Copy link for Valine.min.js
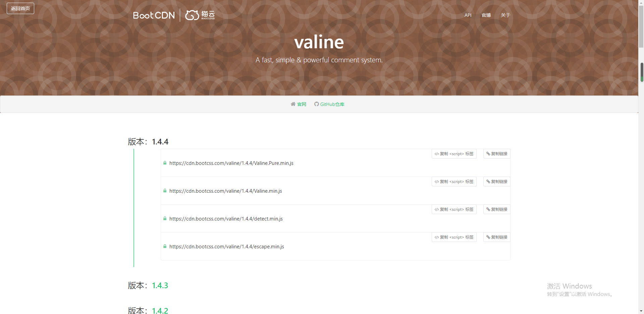The width and height of the screenshot is (644, 314). tap(496, 182)
